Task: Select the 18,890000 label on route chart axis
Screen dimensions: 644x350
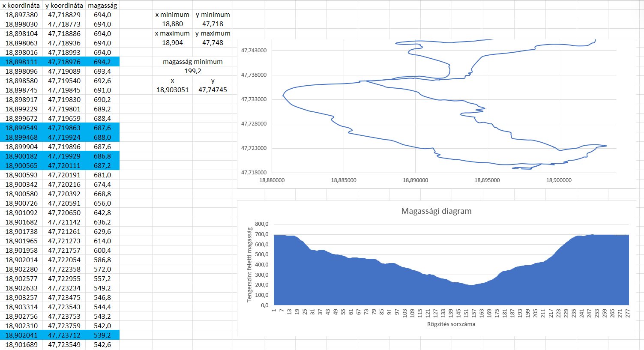Action: pos(415,180)
